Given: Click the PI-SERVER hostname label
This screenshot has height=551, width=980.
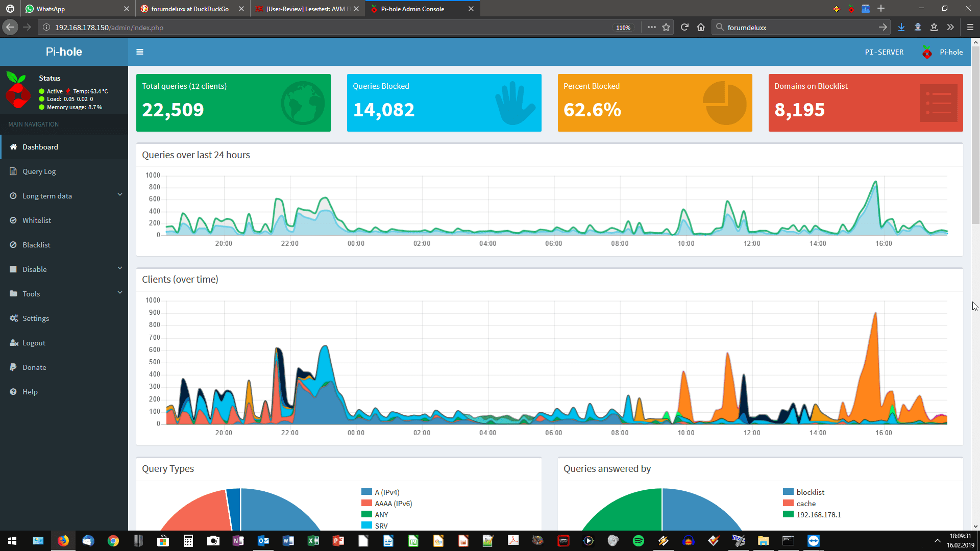Looking at the screenshot, I should [884, 52].
